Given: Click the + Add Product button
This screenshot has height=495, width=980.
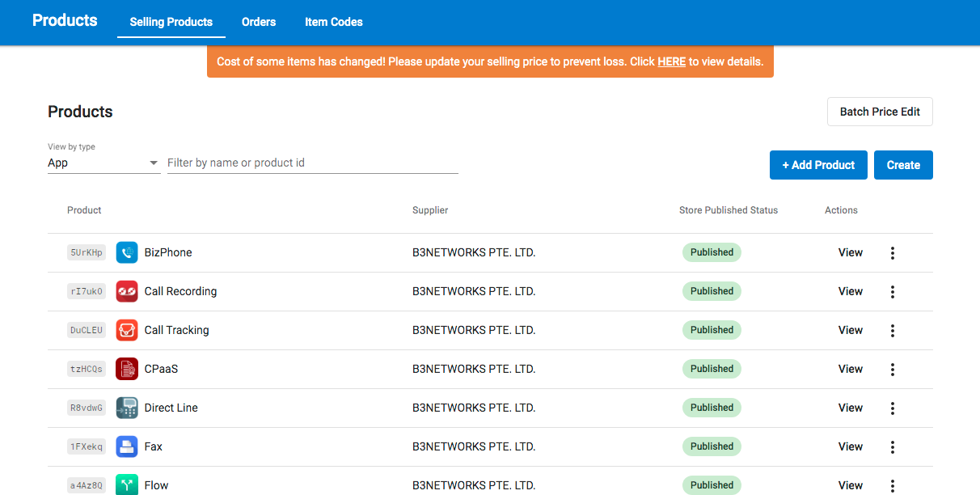Looking at the screenshot, I should click(818, 165).
